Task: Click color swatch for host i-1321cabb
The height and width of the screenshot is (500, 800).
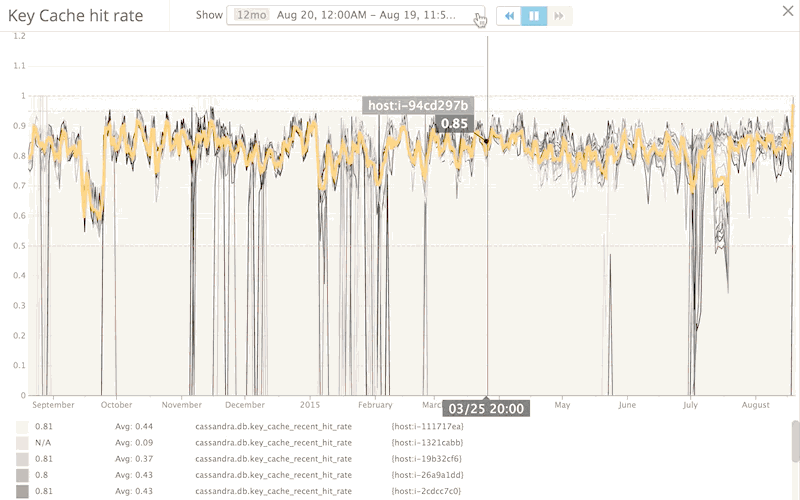Action: (22, 443)
